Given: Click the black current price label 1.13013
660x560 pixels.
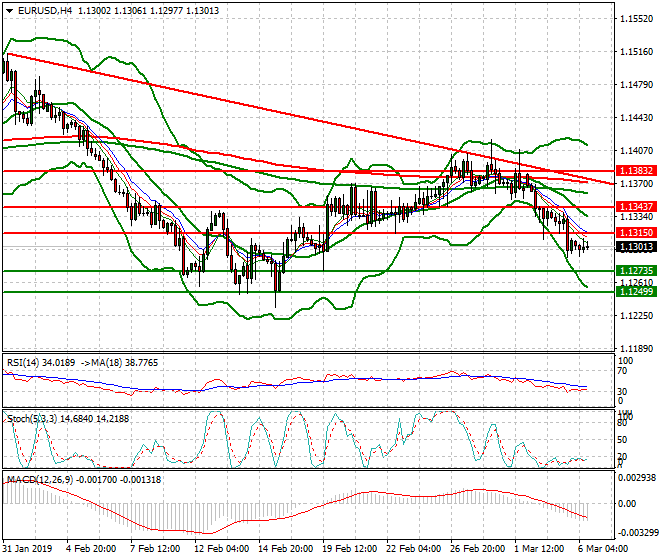Looking at the screenshot, I should tap(636, 247).
